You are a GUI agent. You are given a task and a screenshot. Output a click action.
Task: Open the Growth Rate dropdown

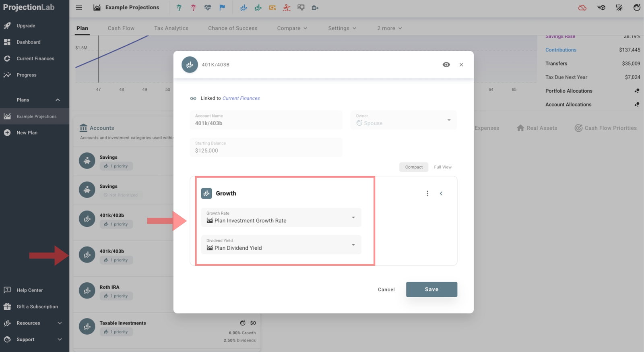coord(281,217)
